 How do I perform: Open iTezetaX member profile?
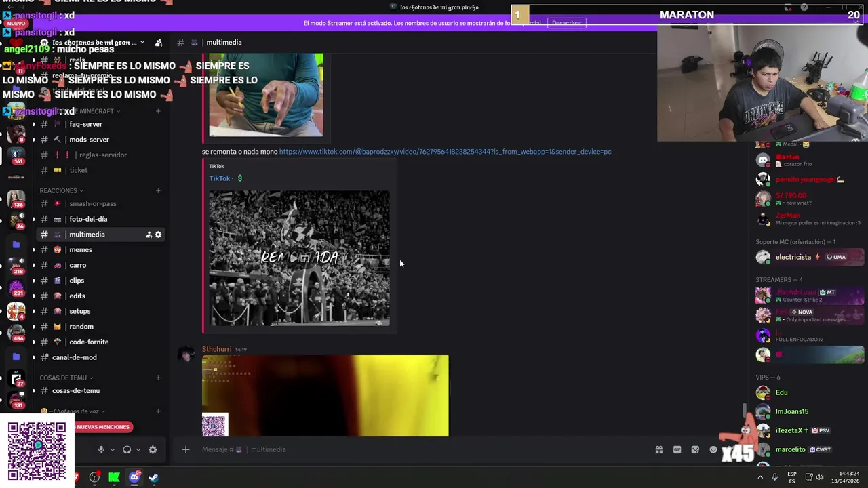point(810,430)
